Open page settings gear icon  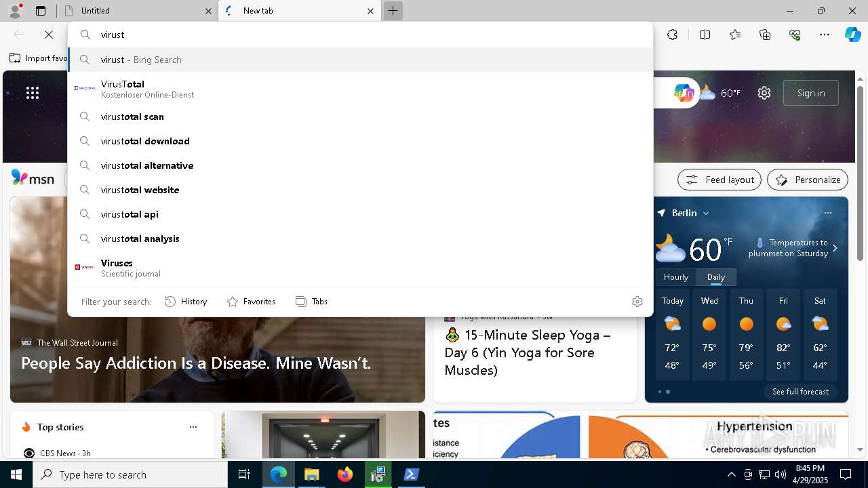[x=764, y=93]
